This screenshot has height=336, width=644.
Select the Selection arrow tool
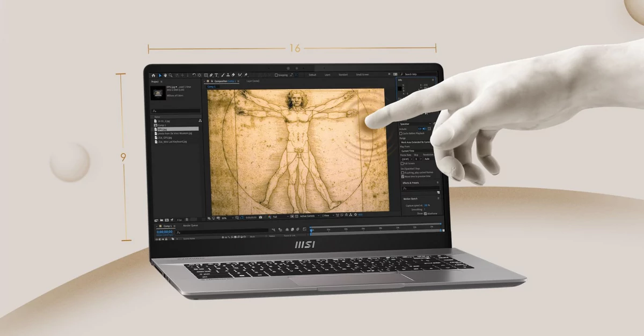coord(160,75)
